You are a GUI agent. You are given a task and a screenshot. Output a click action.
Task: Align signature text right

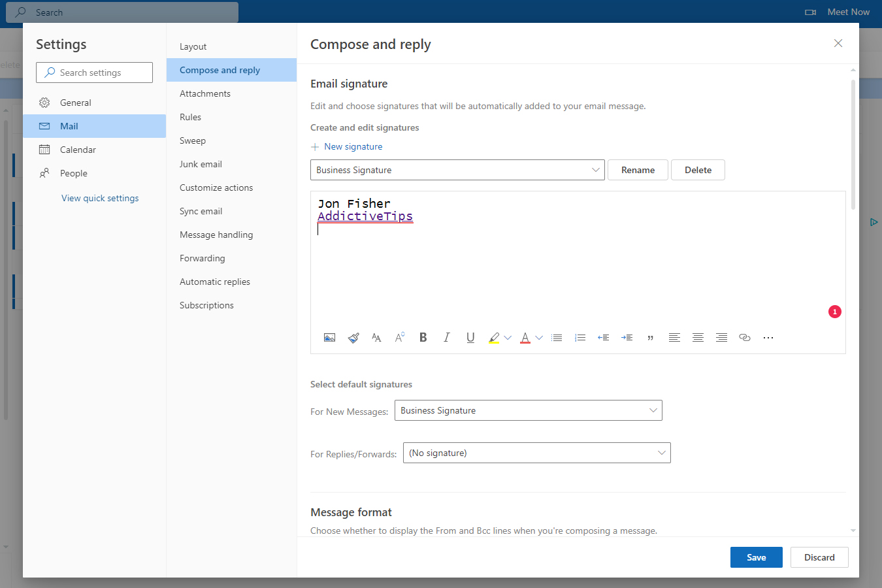click(x=721, y=338)
